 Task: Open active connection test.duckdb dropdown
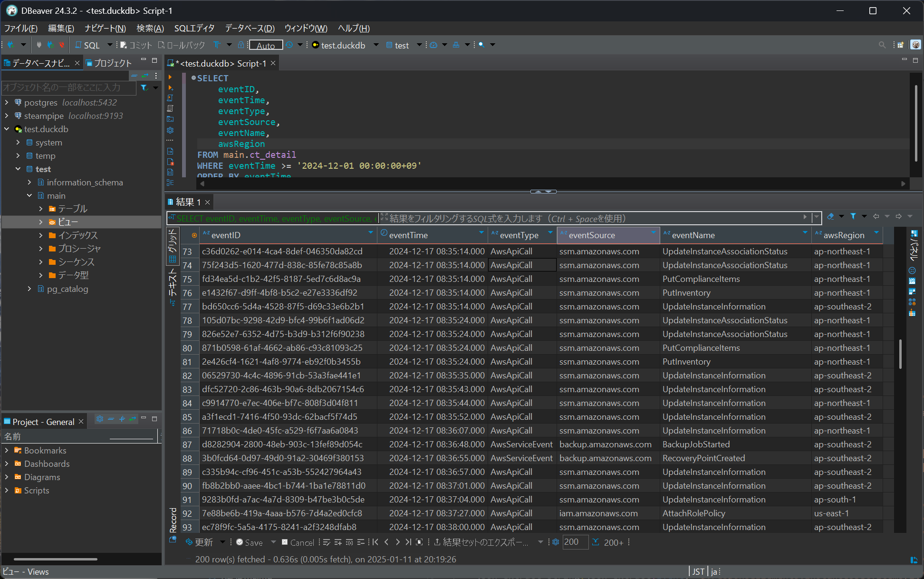coord(376,45)
